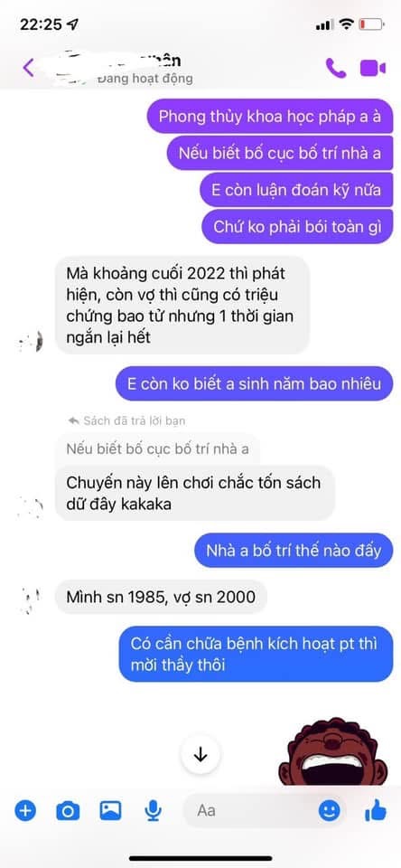Open photo gallery picker icon
Viewport: 401px width, 868px height.
[110, 811]
